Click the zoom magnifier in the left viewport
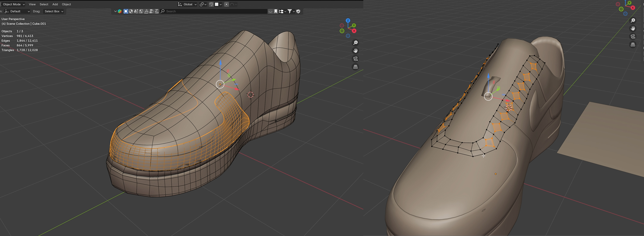This screenshot has width=644, height=236. pos(355,43)
